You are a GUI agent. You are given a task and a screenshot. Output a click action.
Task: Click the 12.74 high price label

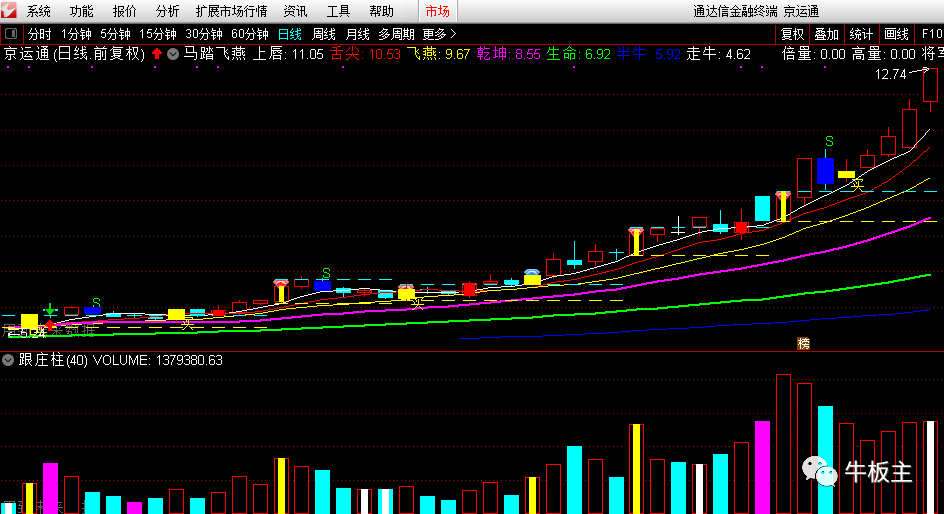pyautogui.click(x=890, y=74)
